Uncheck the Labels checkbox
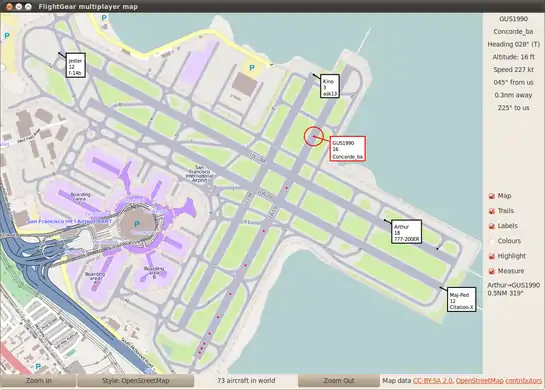Screen dimensions: 545x390 coord(492,226)
